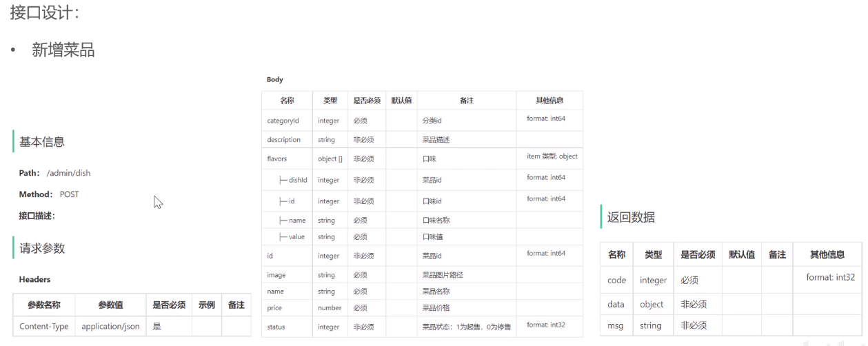Click the 'categoryId' field name
This screenshot has width=868, height=346.
pyautogui.click(x=283, y=120)
